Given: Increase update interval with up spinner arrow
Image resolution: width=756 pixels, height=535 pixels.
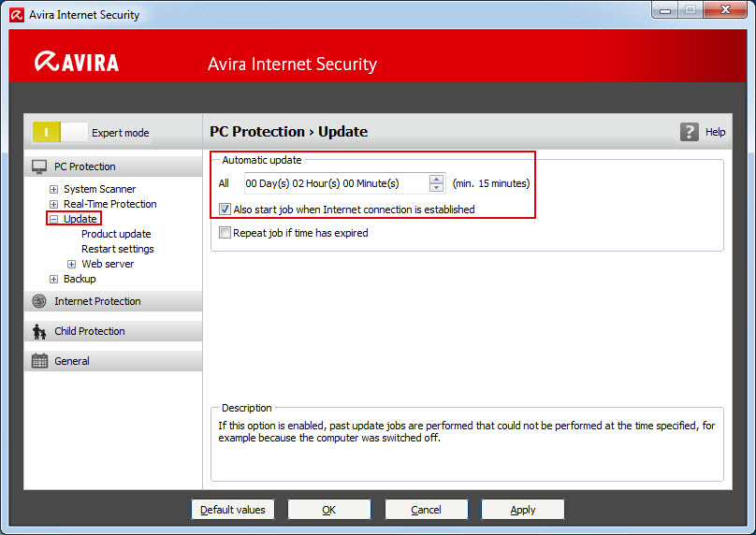Looking at the screenshot, I should [436, 179].
